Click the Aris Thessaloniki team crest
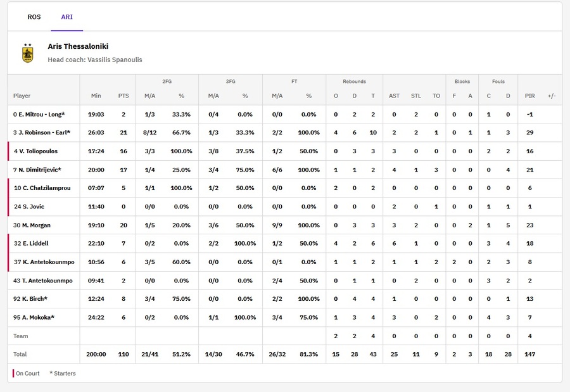This screenshot has width=570, height=392. (28, 53)
